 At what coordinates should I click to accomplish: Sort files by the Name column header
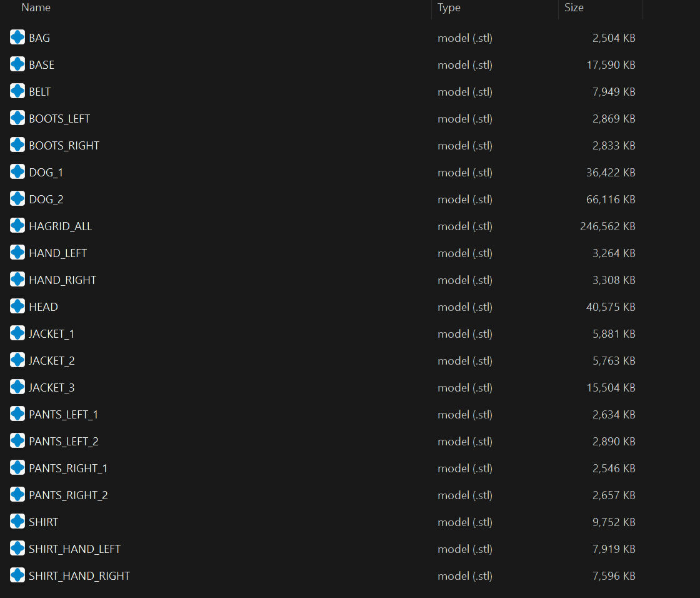pyautogui.click(x=36, y=8)
